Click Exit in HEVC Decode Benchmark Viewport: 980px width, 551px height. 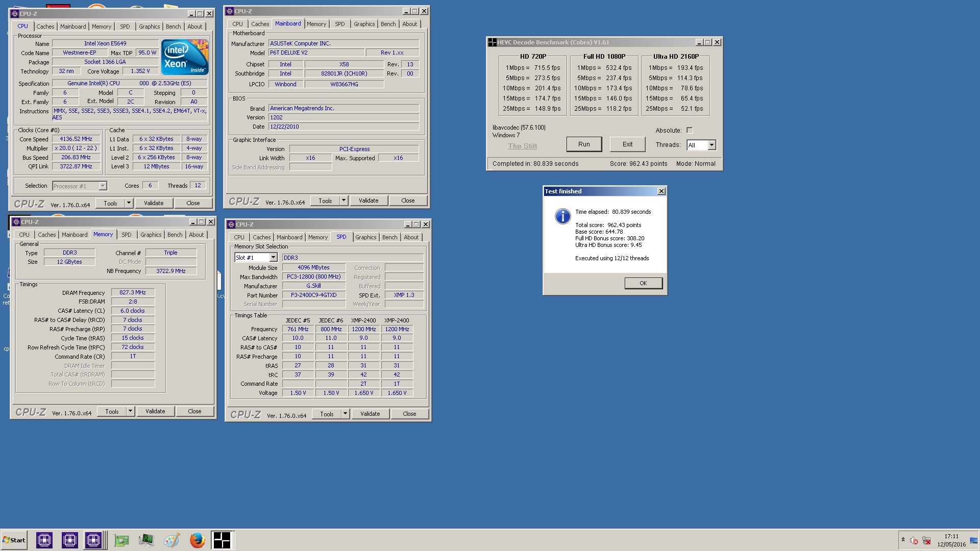point(627,144)
